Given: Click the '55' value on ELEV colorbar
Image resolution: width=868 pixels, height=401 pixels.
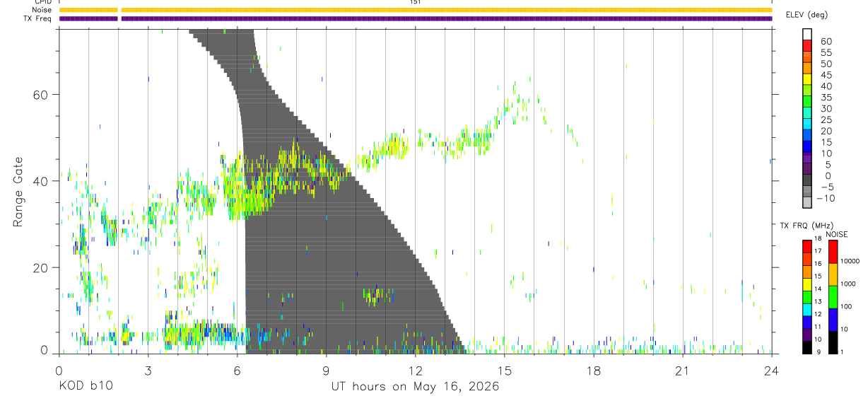Looking at the screenshot, I should 826,53.
